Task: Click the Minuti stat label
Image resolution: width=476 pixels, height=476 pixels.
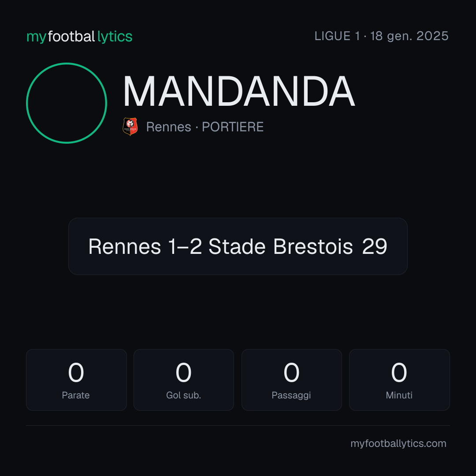Action: tap(399, 395)
